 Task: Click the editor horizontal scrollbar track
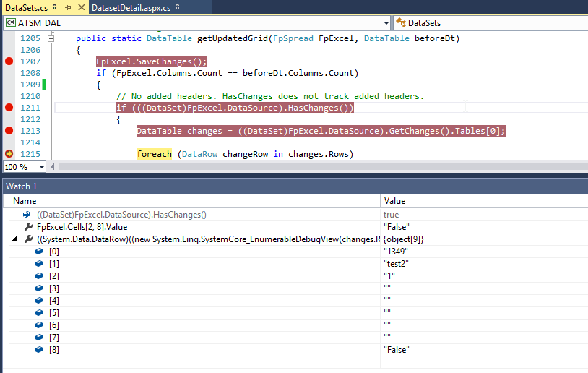pyautogui.click(x=322, y=166)
